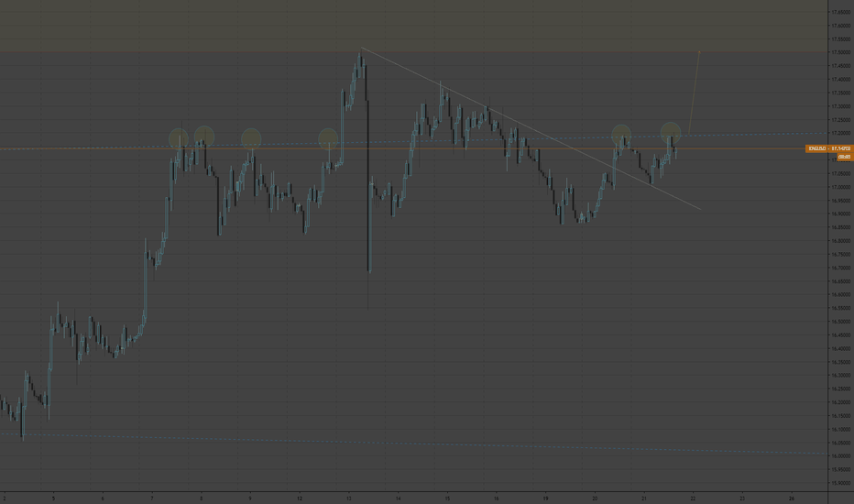Click the orange current price label

(x=829, y=148)
